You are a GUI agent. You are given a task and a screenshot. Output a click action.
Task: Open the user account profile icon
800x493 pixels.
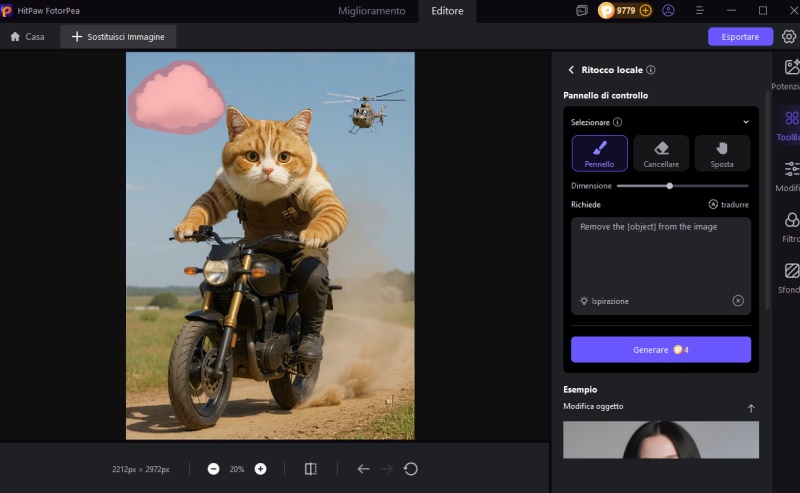tap(668, 10)
